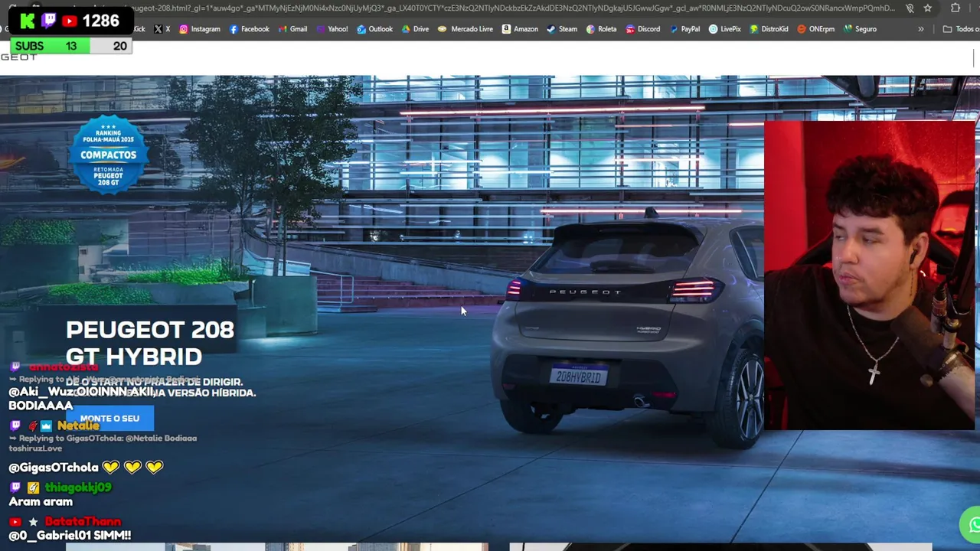The image size is (980, 551).
Task: Click the YouTube icon in the viewer counter
Action: [69, 21]
